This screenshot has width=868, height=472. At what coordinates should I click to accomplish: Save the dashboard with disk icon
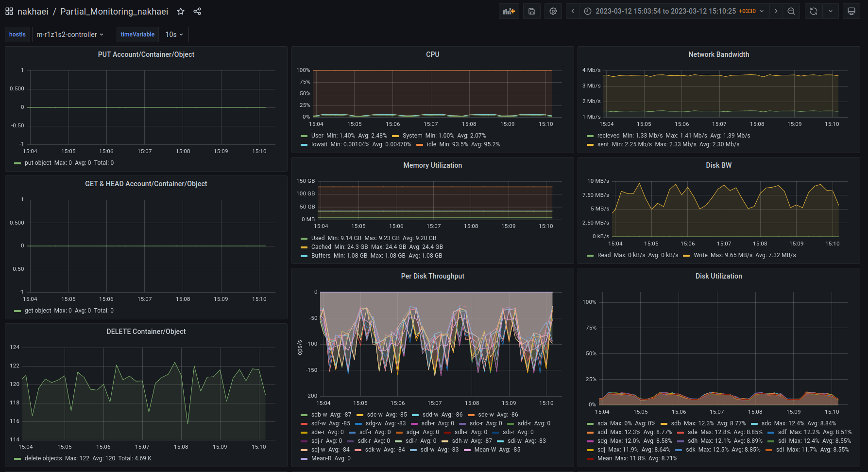point(532,11)
